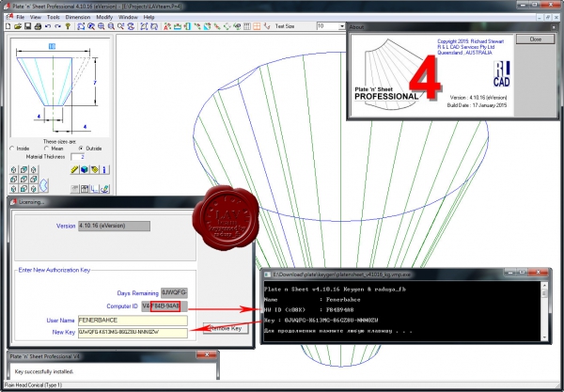Select the Outside sizes radio button
Screen dimensions: 564x392
81,149
